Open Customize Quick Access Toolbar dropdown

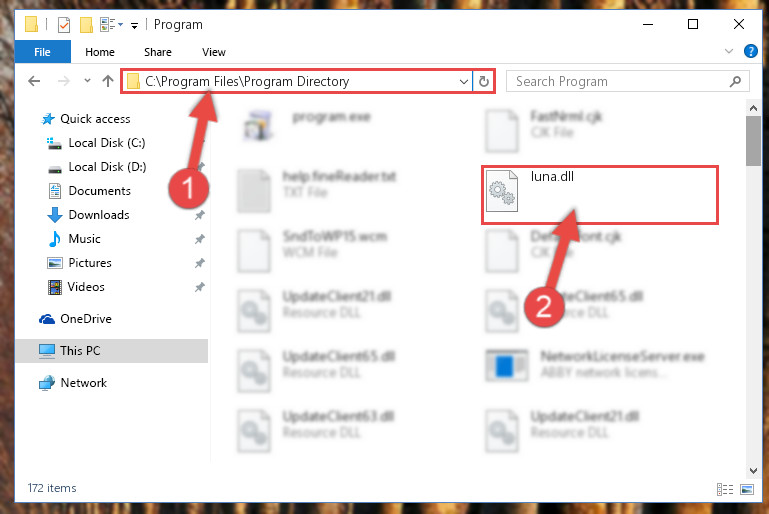(134, 26)
